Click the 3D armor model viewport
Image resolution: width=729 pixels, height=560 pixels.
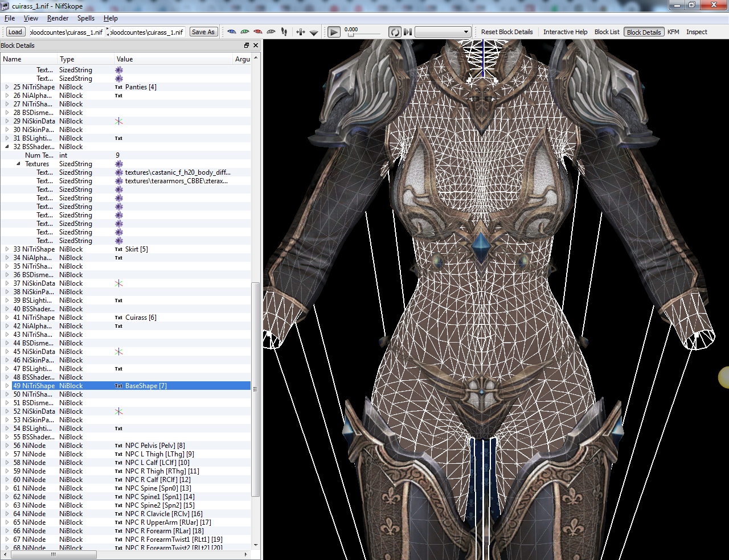pyautogui.click(x=495, y=299)
